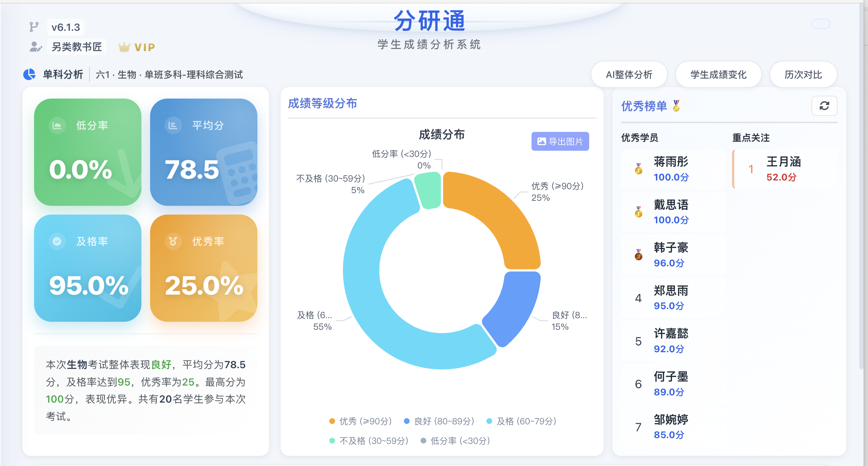Click the AI整体分析 button
Image resolution: width=868 pixels, height=466 pixels.
(629, 74)
